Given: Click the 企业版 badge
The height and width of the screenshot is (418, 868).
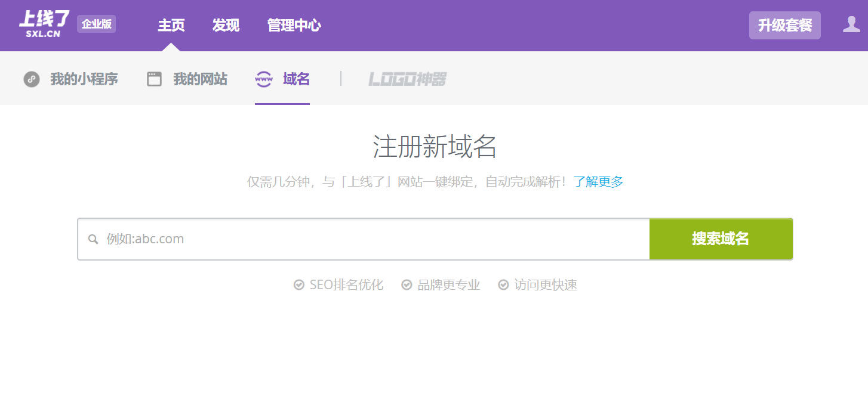Looking at the screenshot, I should pyautogui.click(x=96, y=24).
